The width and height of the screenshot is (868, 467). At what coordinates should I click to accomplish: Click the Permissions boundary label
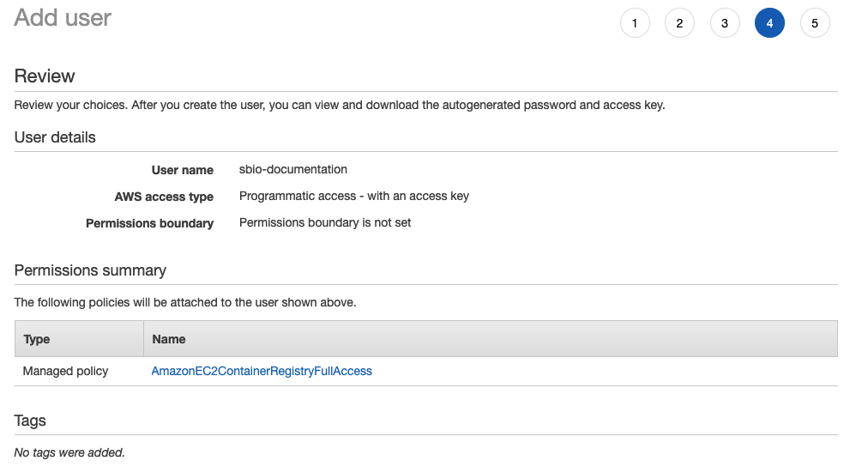[149, 223]
